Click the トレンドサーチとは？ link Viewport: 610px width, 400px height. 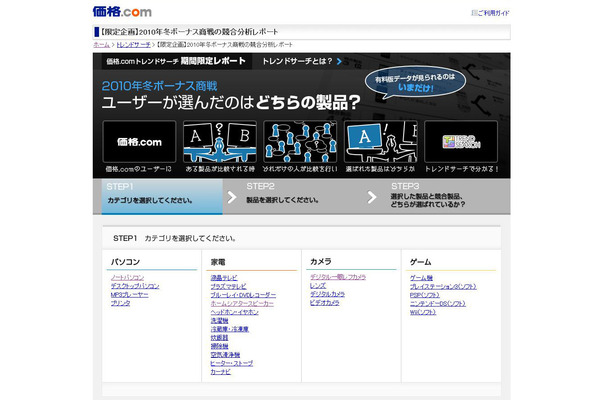point(297,61)
